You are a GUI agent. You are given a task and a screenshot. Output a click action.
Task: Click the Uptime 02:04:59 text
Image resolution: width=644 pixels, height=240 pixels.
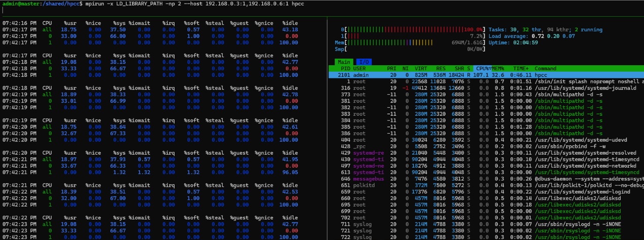513,43
